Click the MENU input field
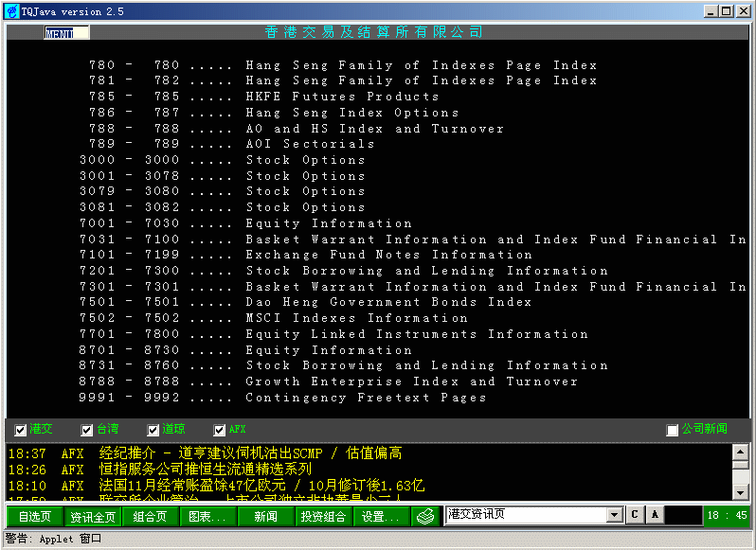Image resolution: width=756 pixels, height=550 pixels. pyautogui.click(x=66, y=33)
